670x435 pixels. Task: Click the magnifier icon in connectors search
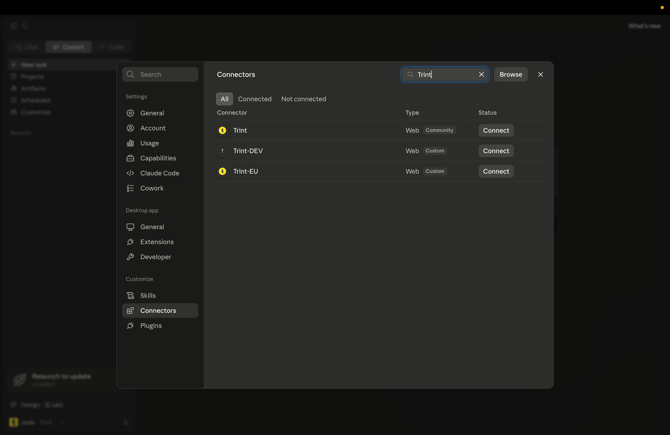(410, 74)
